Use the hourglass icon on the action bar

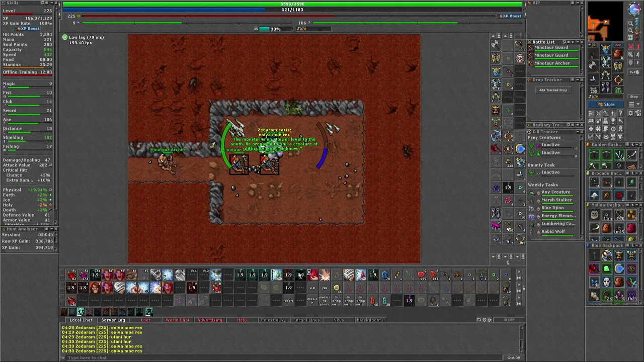click(x=217, y=274)
